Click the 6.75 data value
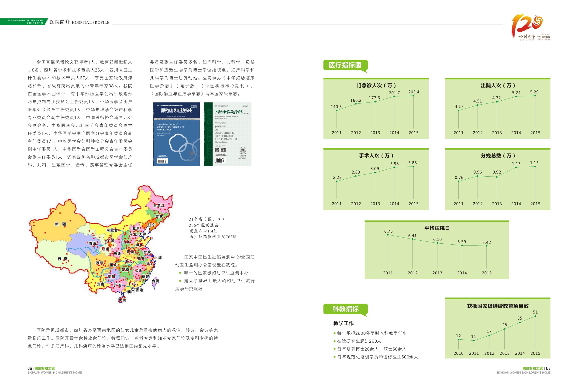Image resolution: width=578 pixels, height=392 pixels. coord(388,232)
